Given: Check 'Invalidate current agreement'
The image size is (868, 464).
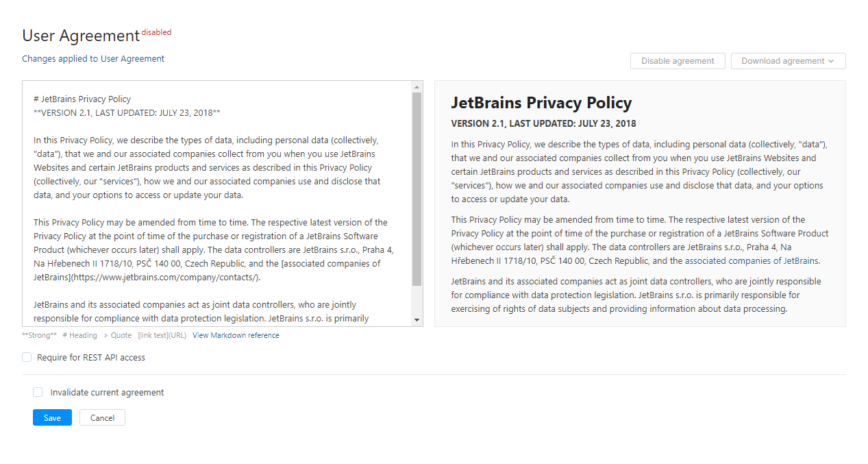Looking at the screenshot, I should tap(38, 392).
